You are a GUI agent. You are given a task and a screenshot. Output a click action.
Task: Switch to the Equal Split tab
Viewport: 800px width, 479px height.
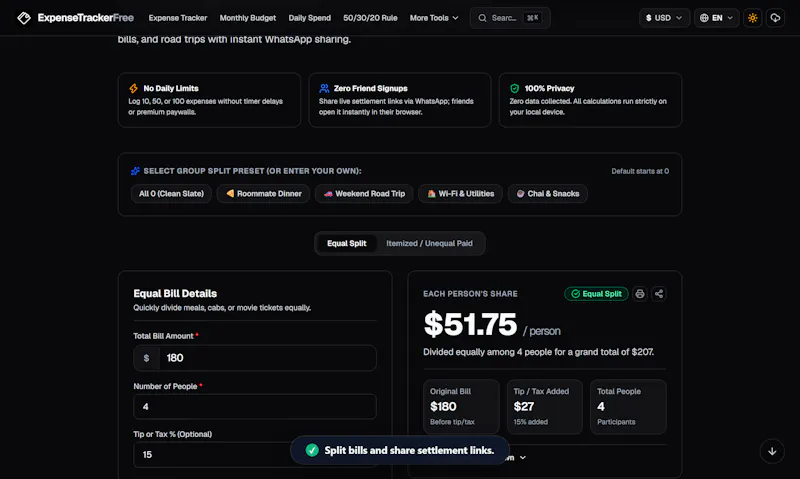346,243
